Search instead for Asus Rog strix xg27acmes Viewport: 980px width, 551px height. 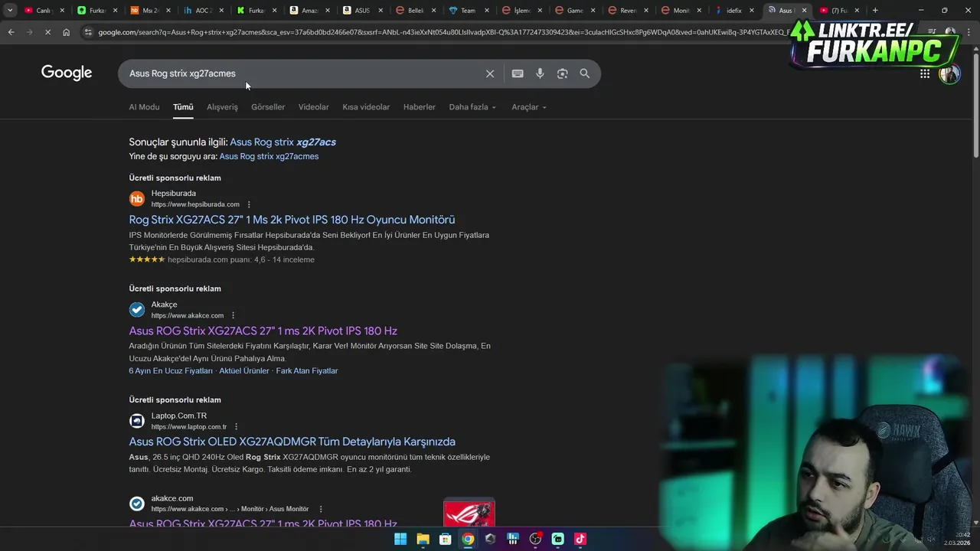click(x=269, y=156)
